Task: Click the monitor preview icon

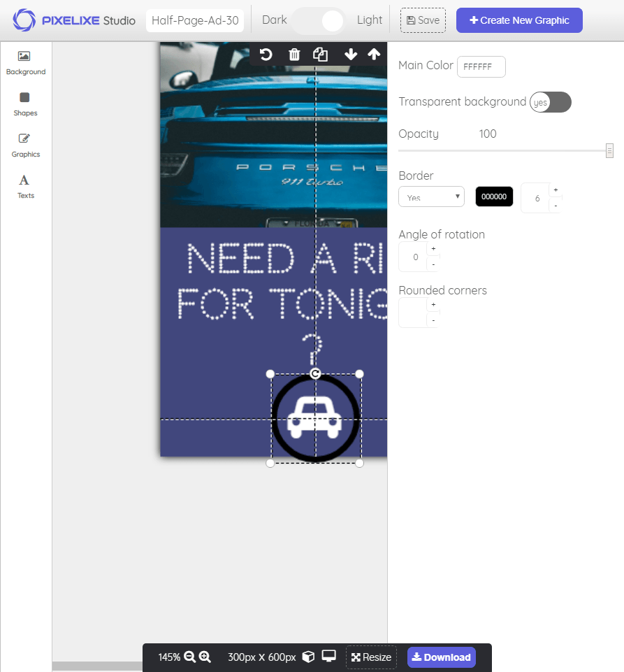Action: coord(329,656)
